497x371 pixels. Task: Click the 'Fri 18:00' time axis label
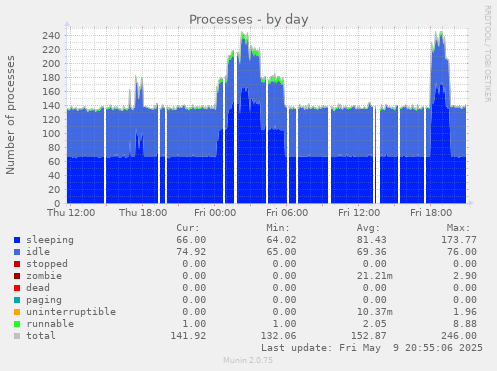tap(431, 213)
